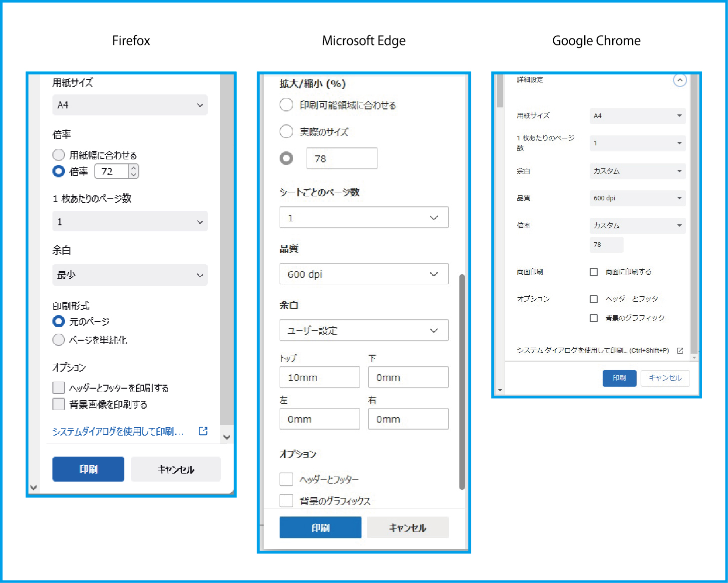Image resolution: width=728 pixels, height=583 pixels.
Task: Click Chrome left scrollbar down arrow
Action: tap(500, 391)
